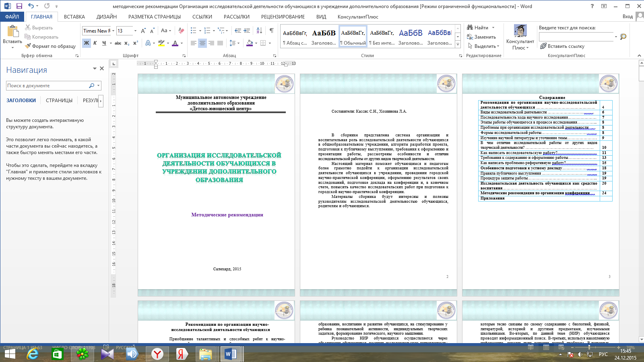The image size is (644, 362).
Task: Open the font size 13 dropdown
Action: coord(135,31)
